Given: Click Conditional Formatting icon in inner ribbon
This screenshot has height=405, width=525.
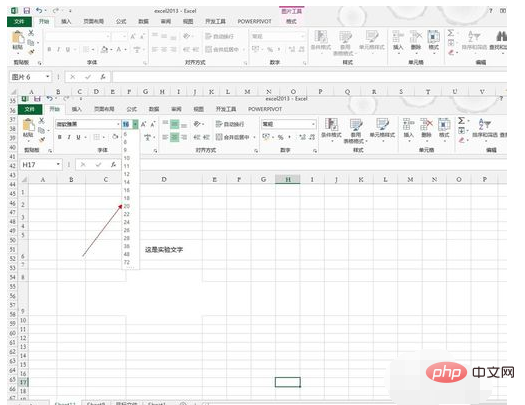Looking at the screenshot, I should tap(331, 124).
